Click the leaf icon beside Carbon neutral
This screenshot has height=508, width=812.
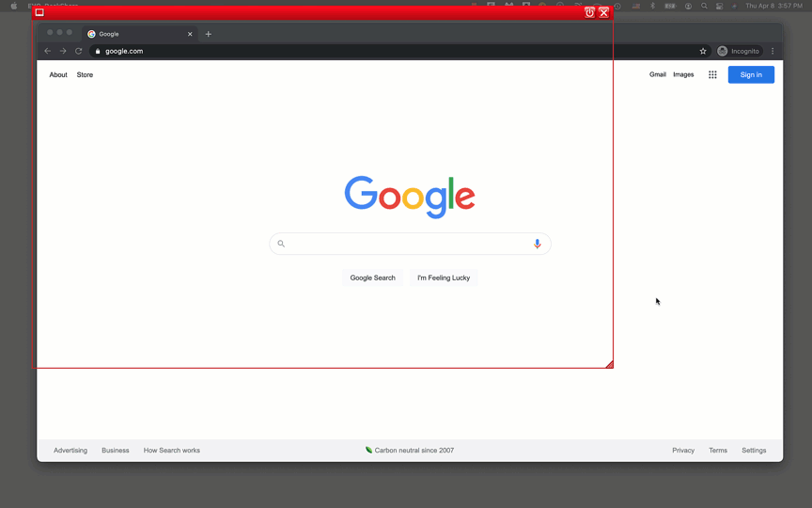tap(368, 450)
